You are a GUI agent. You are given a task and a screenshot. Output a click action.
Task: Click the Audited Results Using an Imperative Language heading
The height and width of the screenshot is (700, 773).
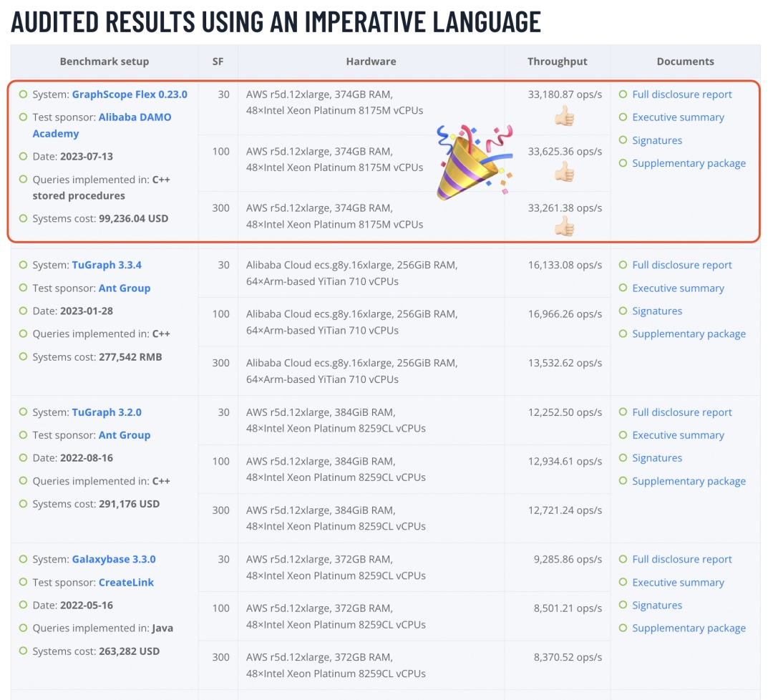276,21
